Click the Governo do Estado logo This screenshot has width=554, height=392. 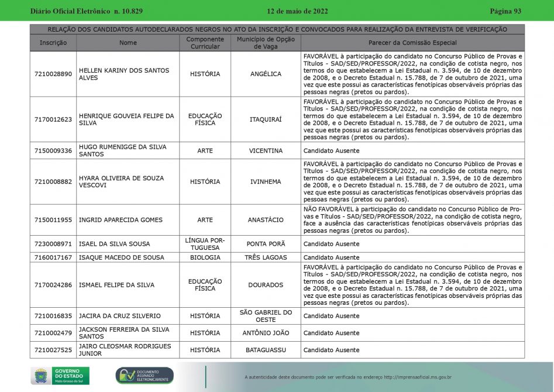pos(60,375)
